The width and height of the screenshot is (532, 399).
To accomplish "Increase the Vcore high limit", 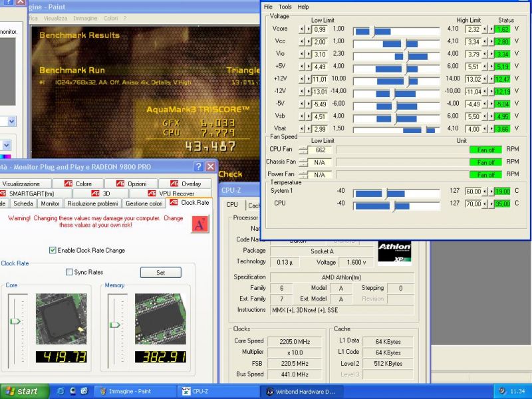I will 491,29.
